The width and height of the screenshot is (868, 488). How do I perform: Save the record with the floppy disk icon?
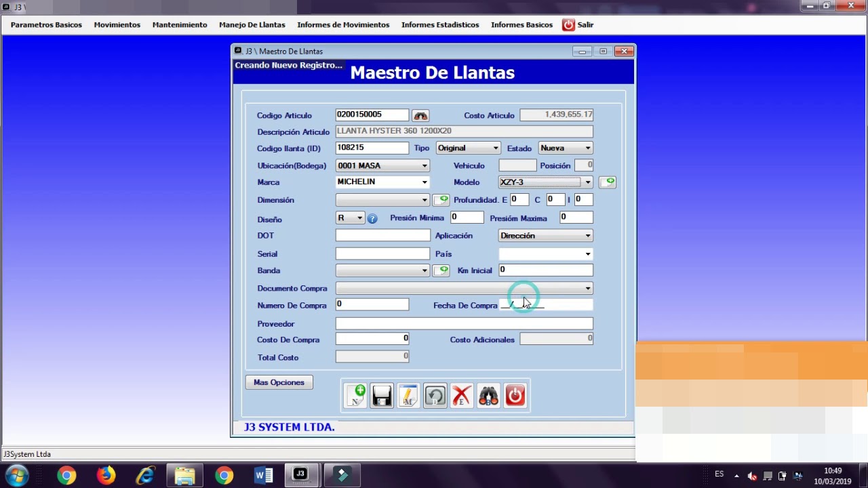(382, 396)
